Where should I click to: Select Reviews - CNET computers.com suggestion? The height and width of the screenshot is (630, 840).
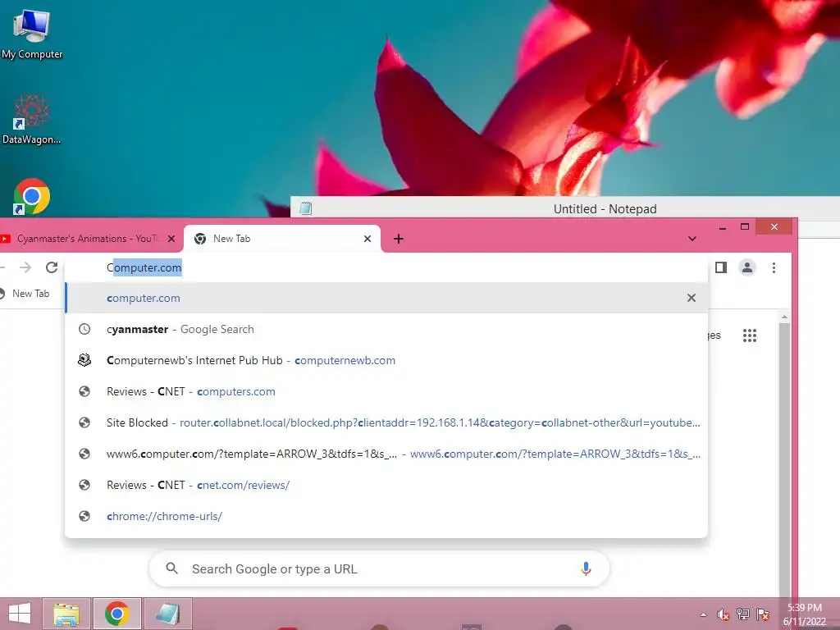(x=386, y=391)
